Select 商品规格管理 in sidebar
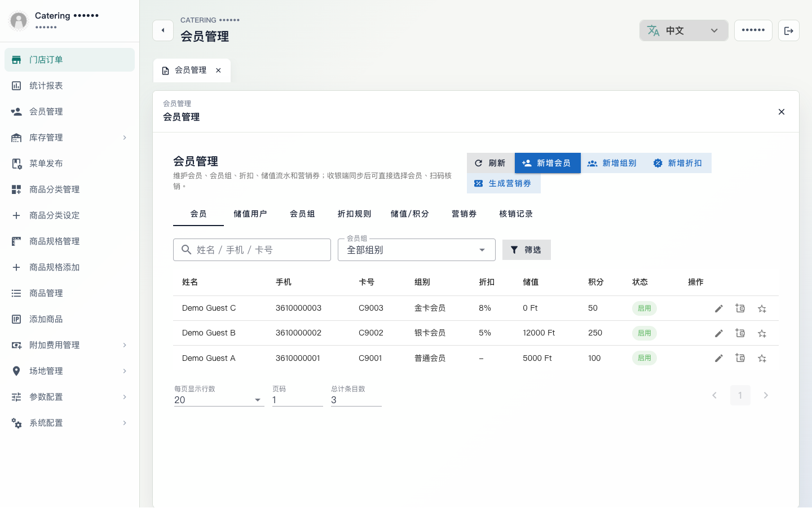 click(x=69, y=241)
